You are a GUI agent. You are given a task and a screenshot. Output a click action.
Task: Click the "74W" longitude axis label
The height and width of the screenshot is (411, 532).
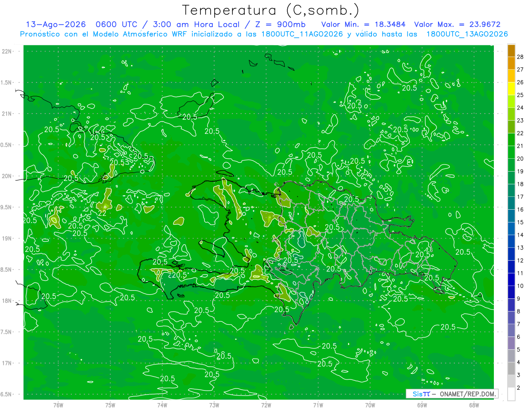pyautogui.click(x=162, y=405)
